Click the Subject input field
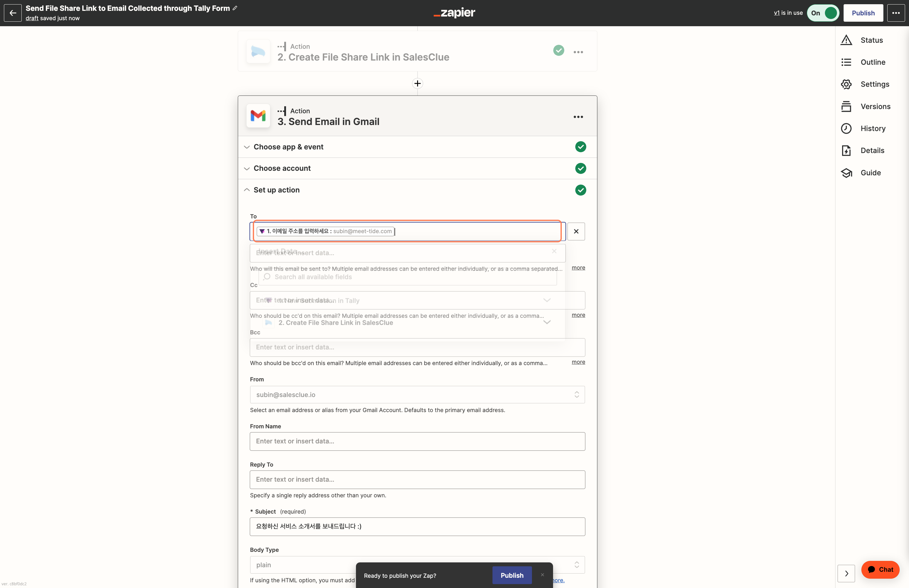 coord(417,527)
